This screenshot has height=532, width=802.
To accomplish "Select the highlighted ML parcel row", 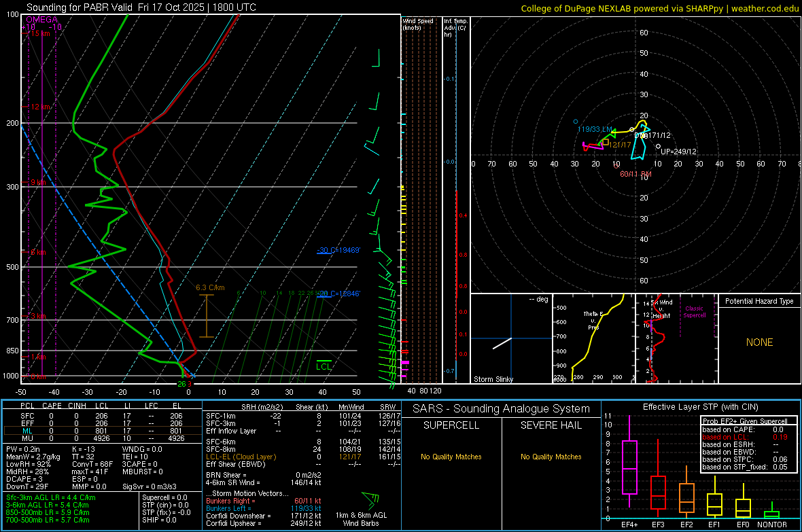I will click(103, 431).
